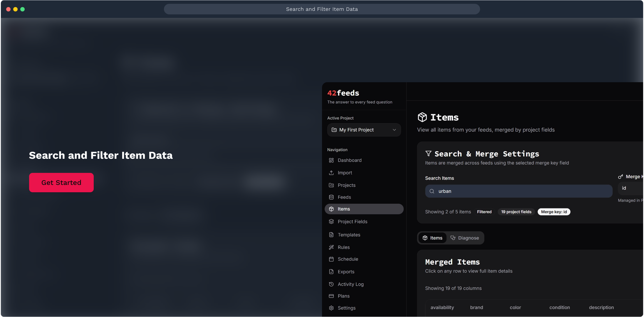Click the Rules magic wand icon

pyautogui.click(x=331, y=247)
